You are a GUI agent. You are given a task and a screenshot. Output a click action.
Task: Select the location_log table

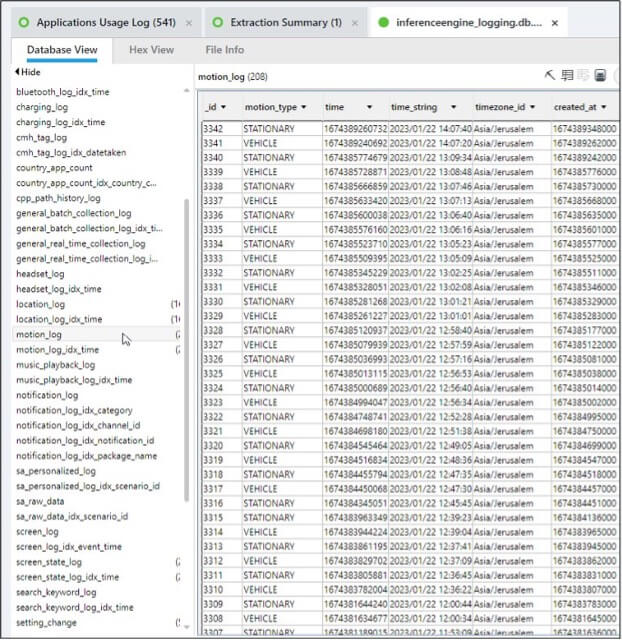40,304
